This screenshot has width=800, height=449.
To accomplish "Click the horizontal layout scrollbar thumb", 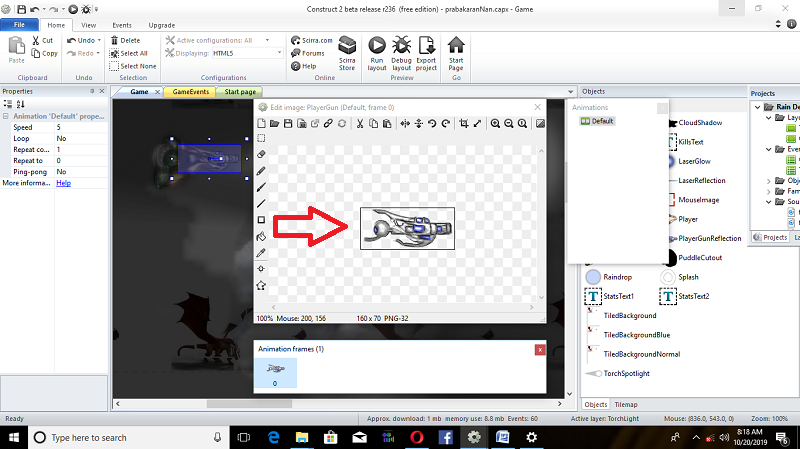I will [249, 404].
